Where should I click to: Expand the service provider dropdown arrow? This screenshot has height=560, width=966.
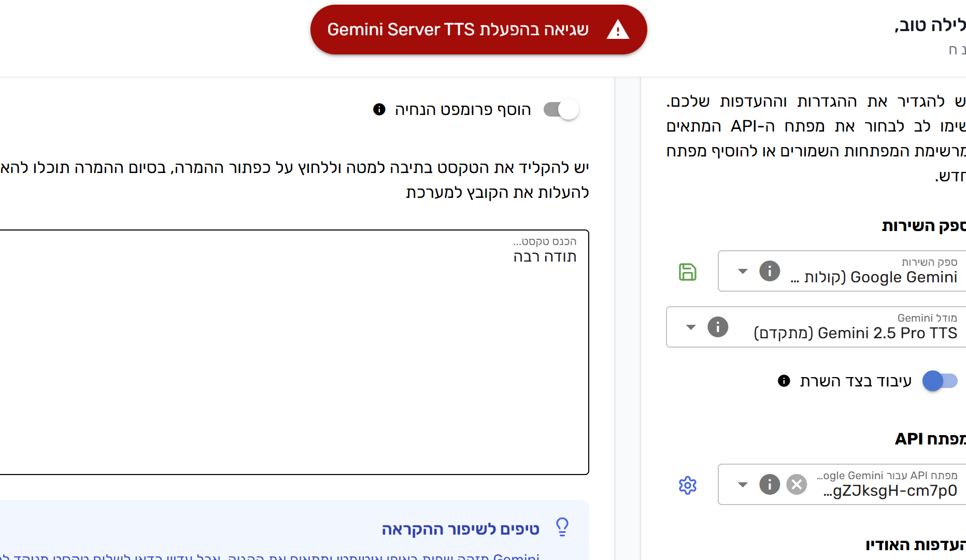[743, 271]
